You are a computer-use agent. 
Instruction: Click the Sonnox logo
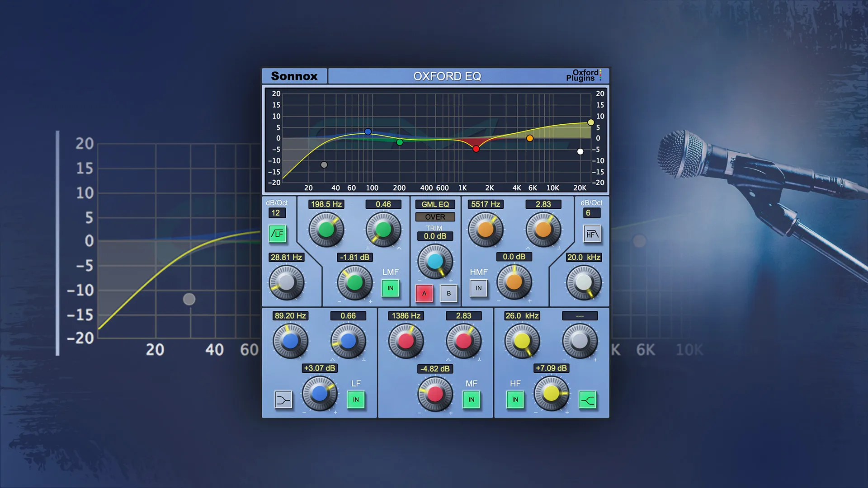pos(294,76)
